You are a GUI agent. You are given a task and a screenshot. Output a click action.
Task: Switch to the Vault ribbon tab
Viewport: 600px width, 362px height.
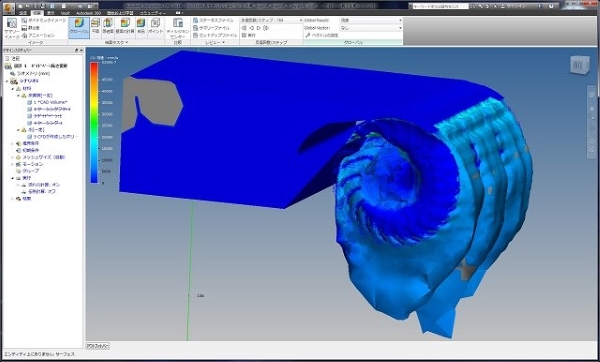(65, 13)
